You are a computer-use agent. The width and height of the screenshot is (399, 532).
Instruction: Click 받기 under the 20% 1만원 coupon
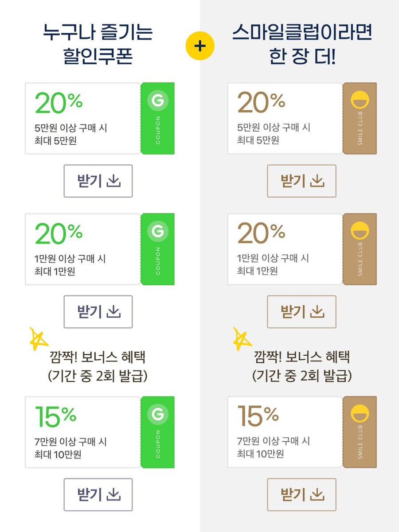pos(98,312)
